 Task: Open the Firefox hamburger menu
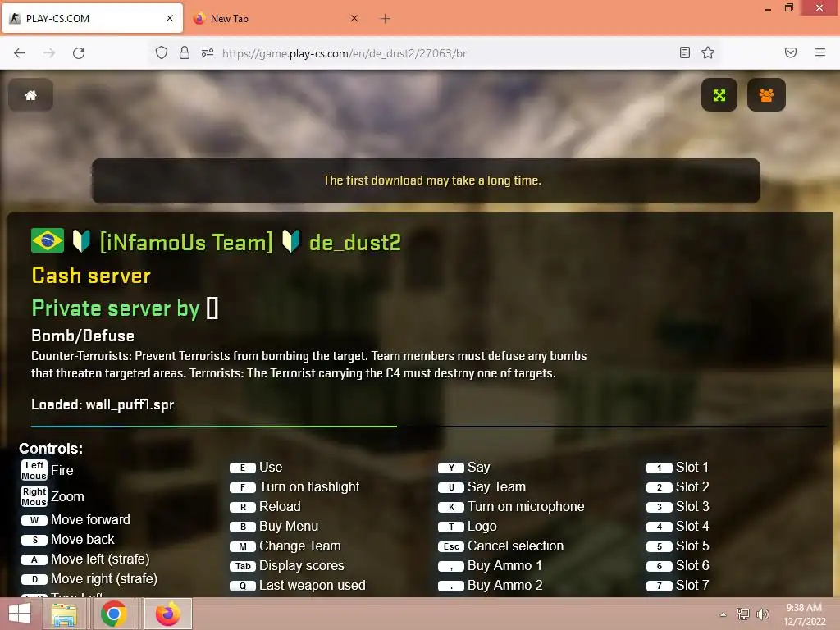[819, 52]
